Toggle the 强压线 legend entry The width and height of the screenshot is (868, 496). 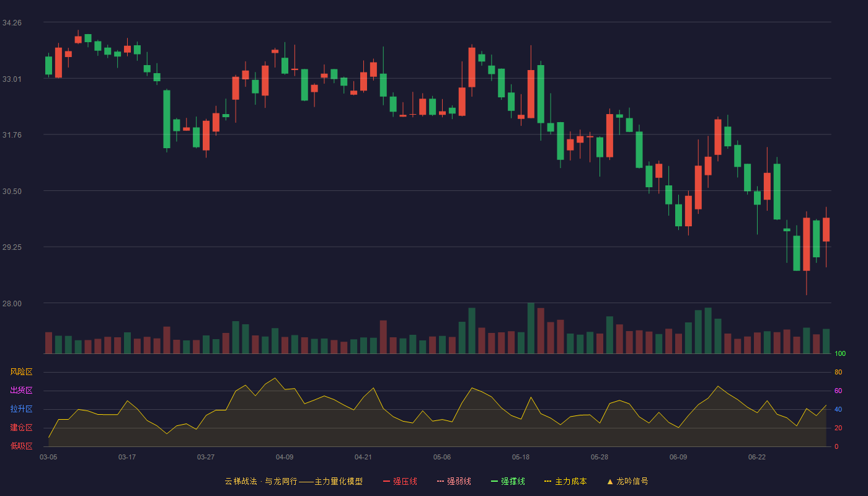[400, 481]
